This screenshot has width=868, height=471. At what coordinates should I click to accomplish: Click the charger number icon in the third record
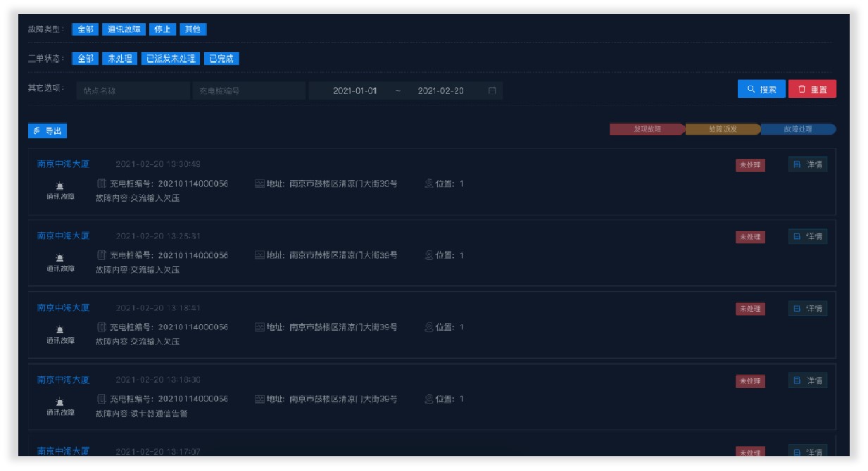[x=101, y=327]
